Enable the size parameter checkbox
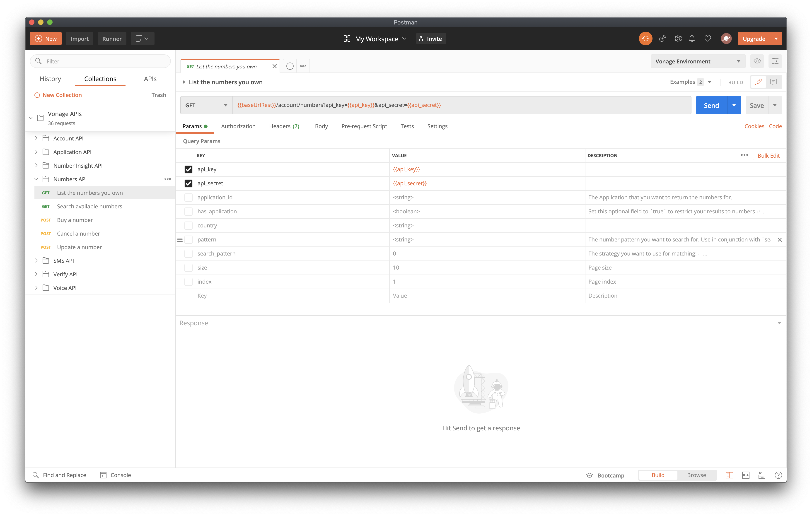812x516 pixels. tap(188, 268)
